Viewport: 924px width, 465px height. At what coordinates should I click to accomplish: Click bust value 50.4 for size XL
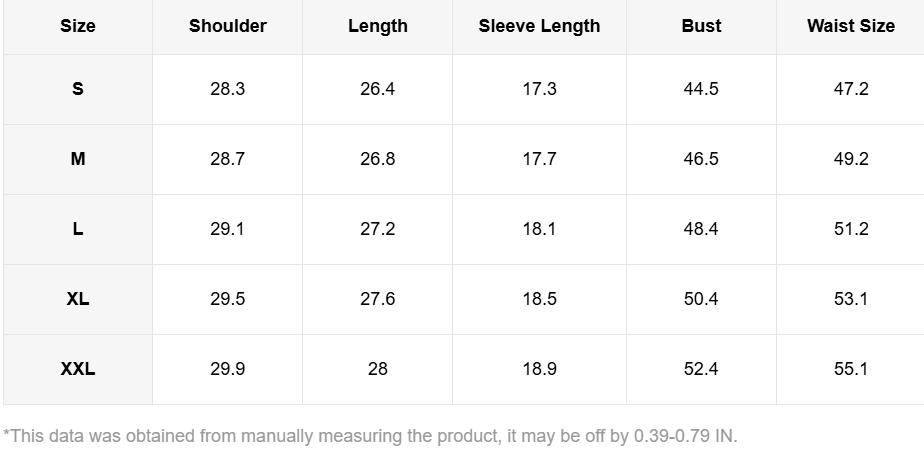tap(701, 299)
